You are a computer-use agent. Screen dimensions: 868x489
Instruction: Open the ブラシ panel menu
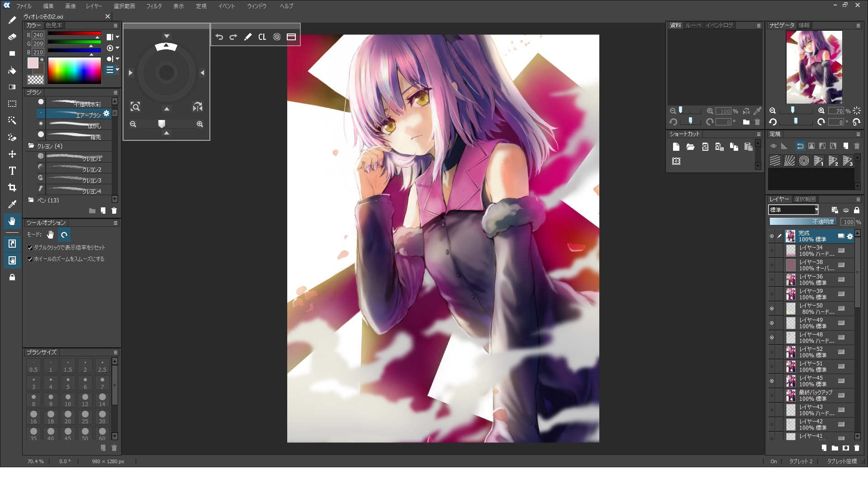tap(115, 92)
